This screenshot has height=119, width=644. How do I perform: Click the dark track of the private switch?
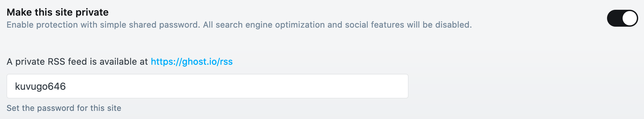tap(614, 18)
